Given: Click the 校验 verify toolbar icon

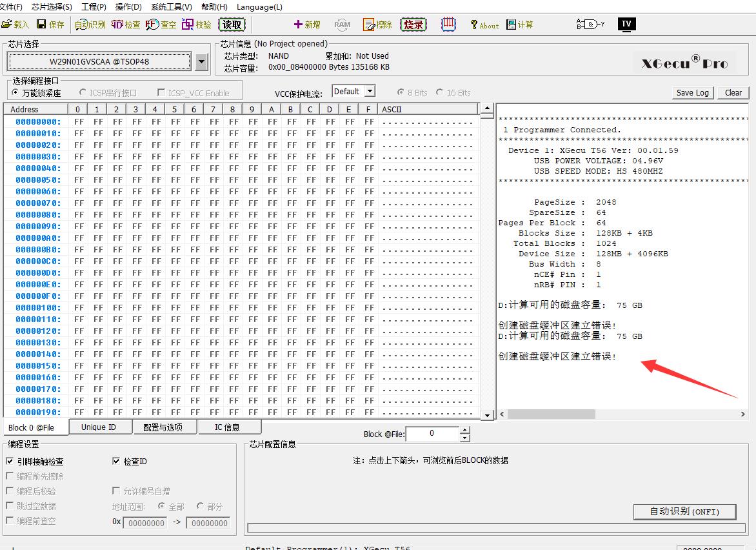Looking at the screenshot, I should tap(196, 25).
